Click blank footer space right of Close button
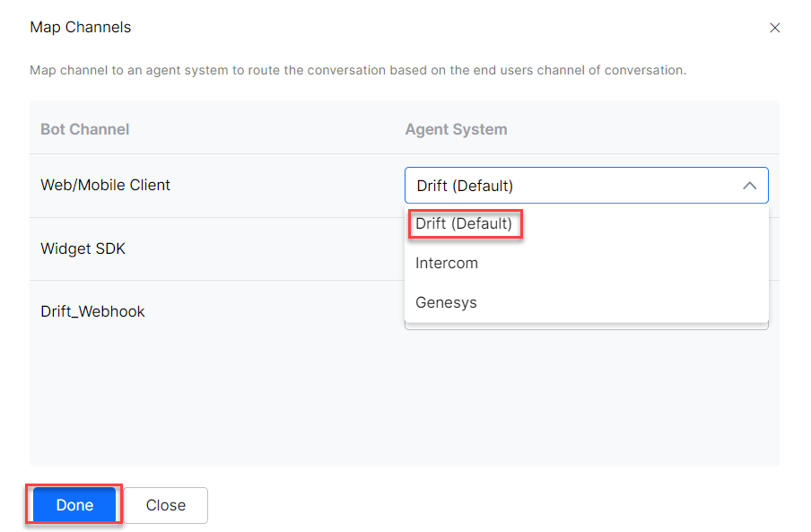811x532 pixels. pyautogui.click(x=493, y=505)
